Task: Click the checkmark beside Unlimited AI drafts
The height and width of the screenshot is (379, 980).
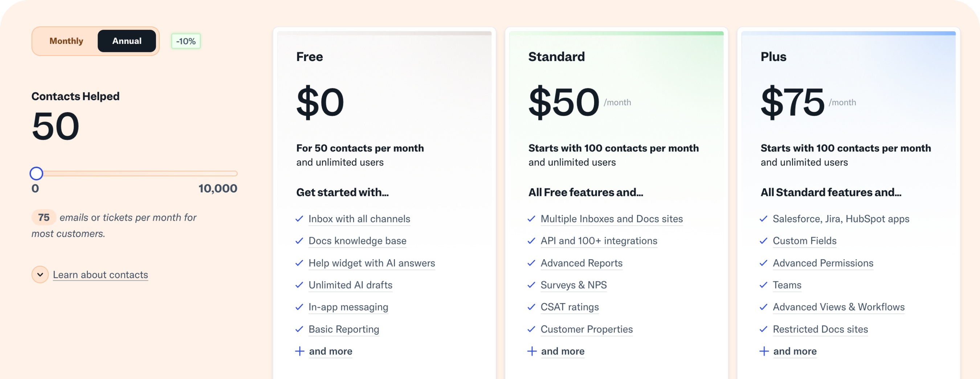Action: [299, 285]
